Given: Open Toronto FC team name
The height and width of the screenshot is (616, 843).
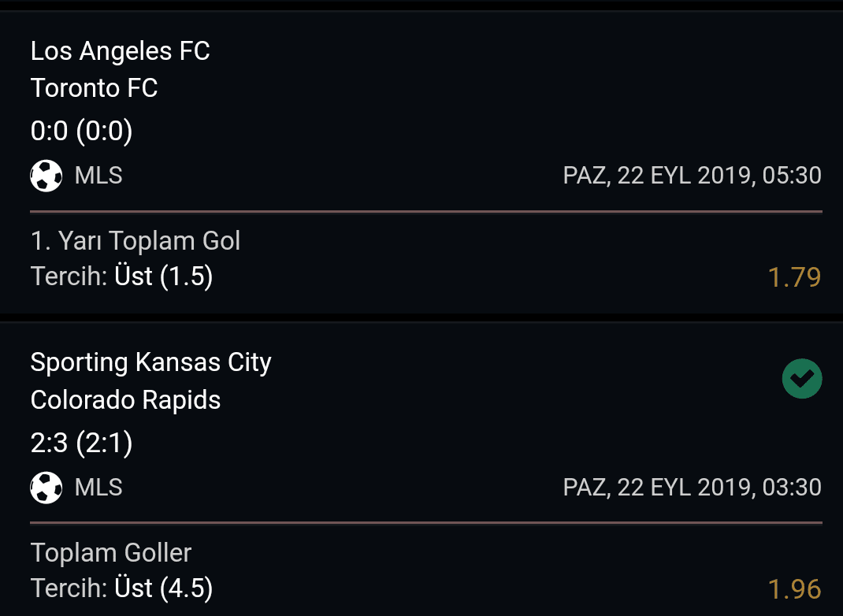Looking at the screenshot, I should tap(94, 88).
